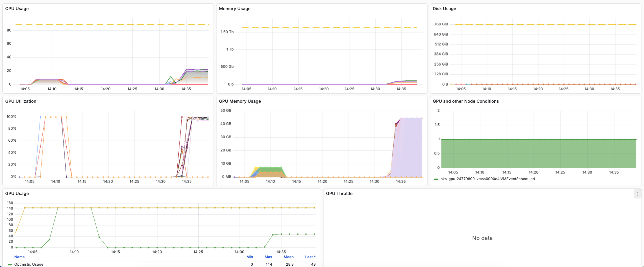Sort legend by Last * column
Image resolution: width=644 pixels, height=267 pixels.
click(x=310, y=257)
